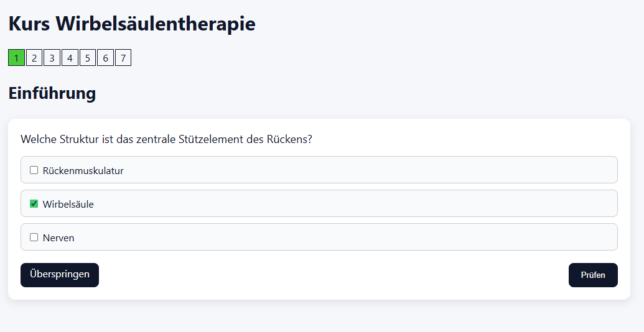Click the question text about the Stützelement
Screen dimensions: 644x332
[166, 139]
